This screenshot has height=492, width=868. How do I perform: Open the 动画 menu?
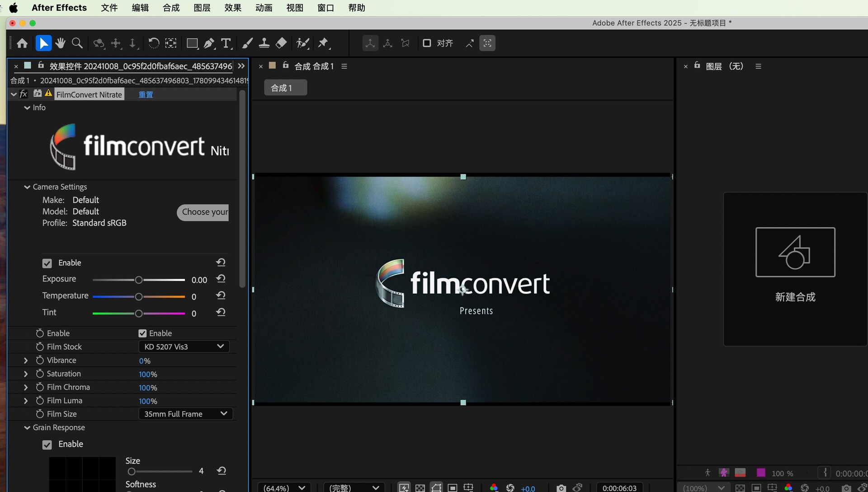tap(264, 8)
